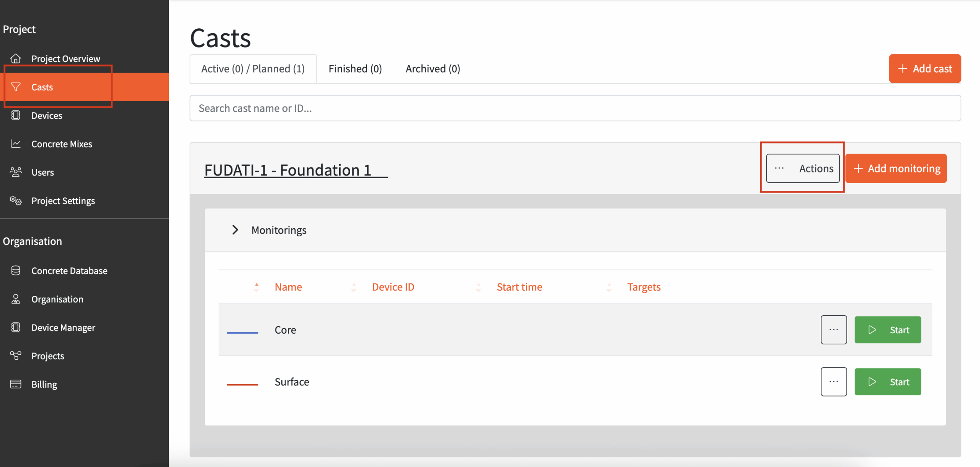980x467 pixels.
Task: Sort the table by Name column
Action: pos(288,287)
